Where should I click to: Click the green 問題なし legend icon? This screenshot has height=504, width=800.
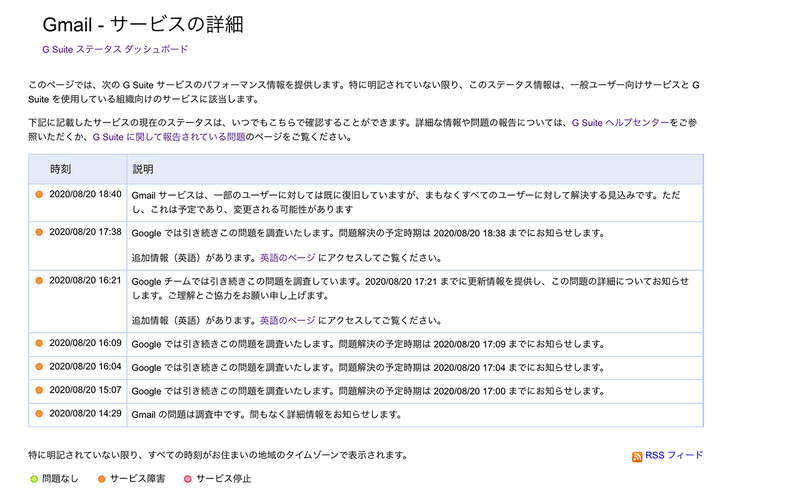tap(34, 479)
